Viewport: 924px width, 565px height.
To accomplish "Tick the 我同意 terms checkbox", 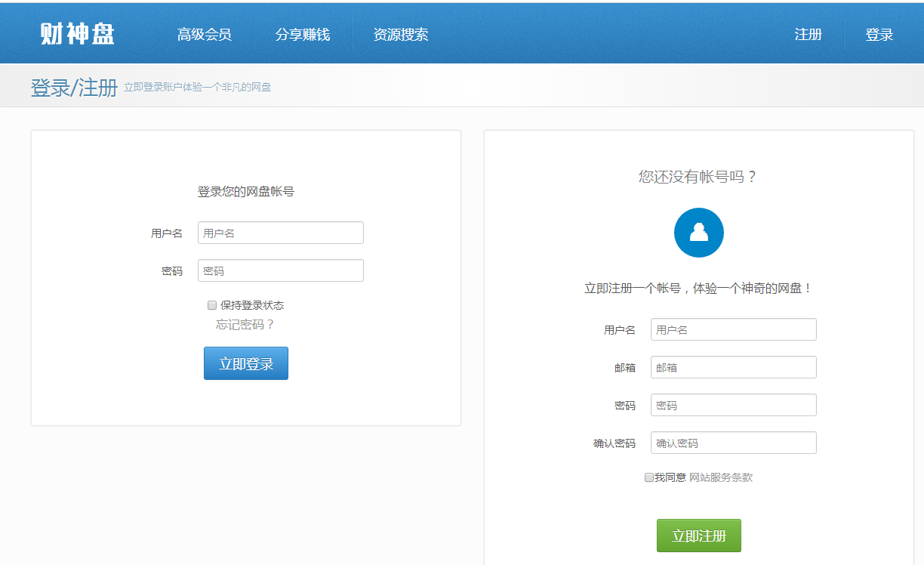I will pyautogui.click(x=649, y=477).
